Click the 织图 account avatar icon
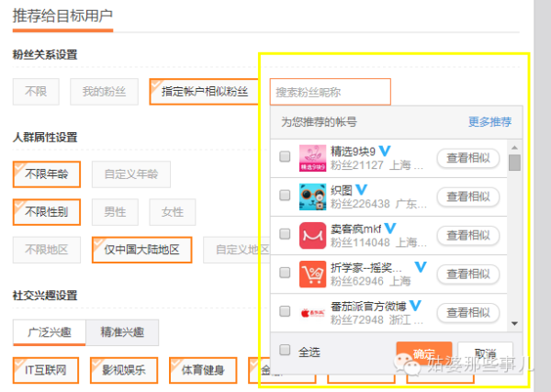 coord(313,196)
